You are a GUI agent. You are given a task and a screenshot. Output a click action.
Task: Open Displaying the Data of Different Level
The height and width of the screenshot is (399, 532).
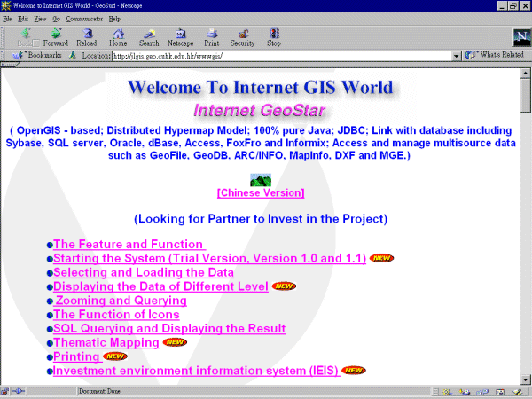tap(160, 286)
